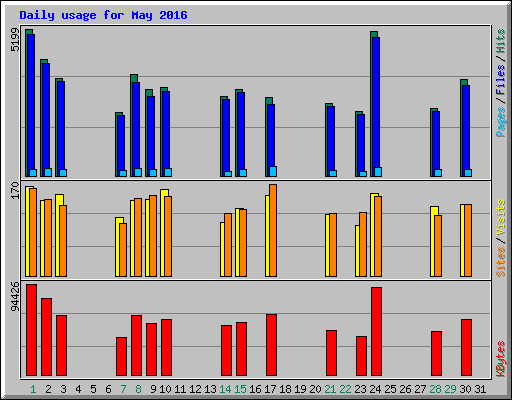
Task: Select the green day label 15
Action: pyautogui.click(x=240, y=389)
